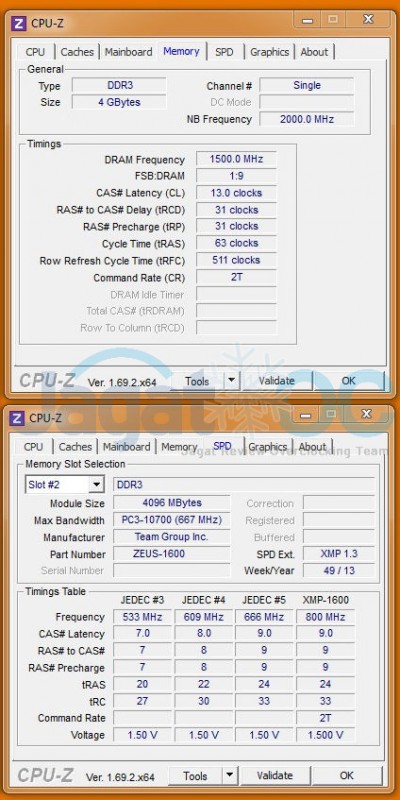This screenshot has width=400, height=800.
Task: Click XMP-1600 voltage value 1.500 V
Action: tap(326, 735)
